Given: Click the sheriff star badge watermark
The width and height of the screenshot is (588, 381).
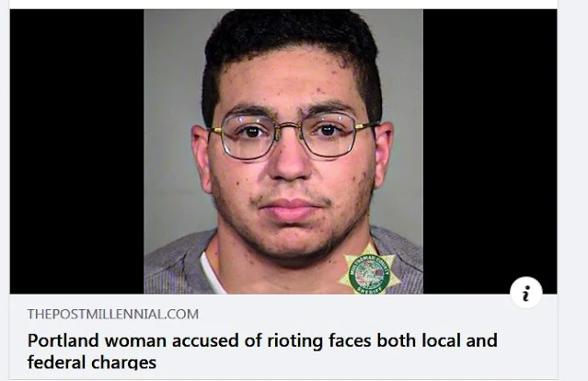Looking at the screenshot, I should 369,270.
